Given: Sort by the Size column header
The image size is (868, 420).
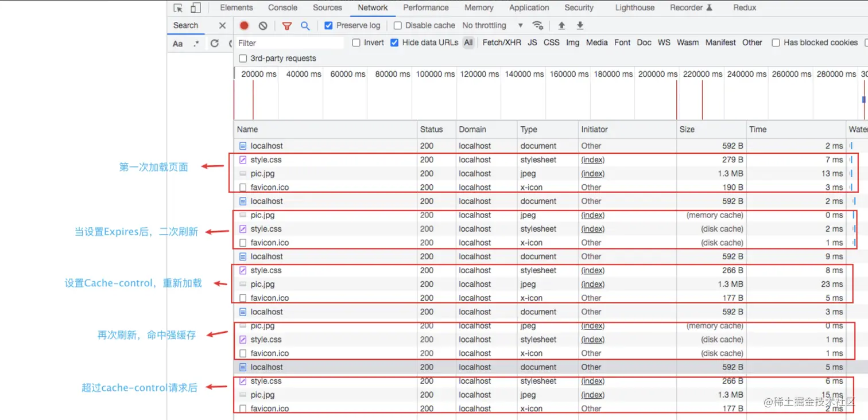Looking at the screenshot, I should click(711, 130).
